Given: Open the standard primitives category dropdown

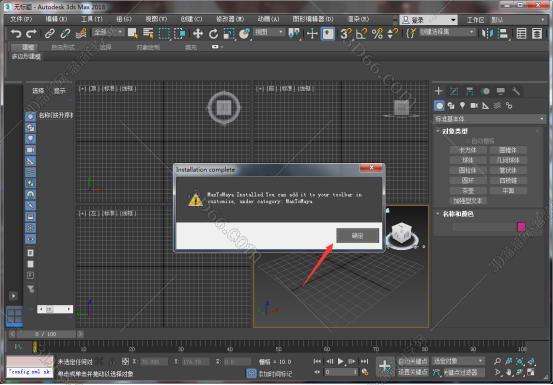Looking at the screenshot, I should point(490,119).
